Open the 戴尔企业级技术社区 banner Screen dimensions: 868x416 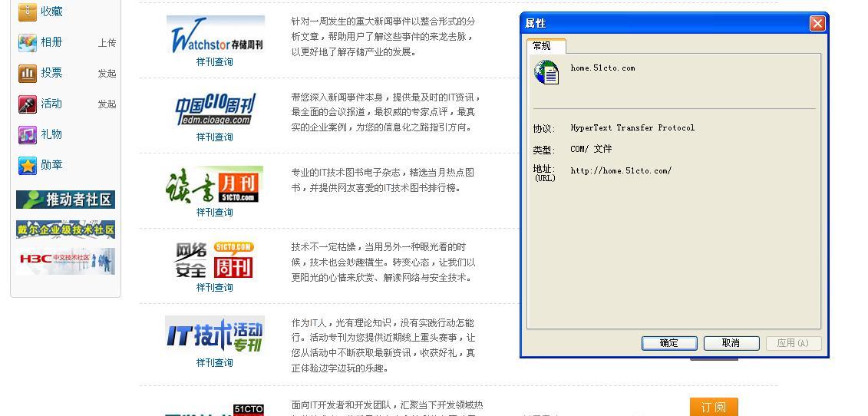(x=65, y=229)
